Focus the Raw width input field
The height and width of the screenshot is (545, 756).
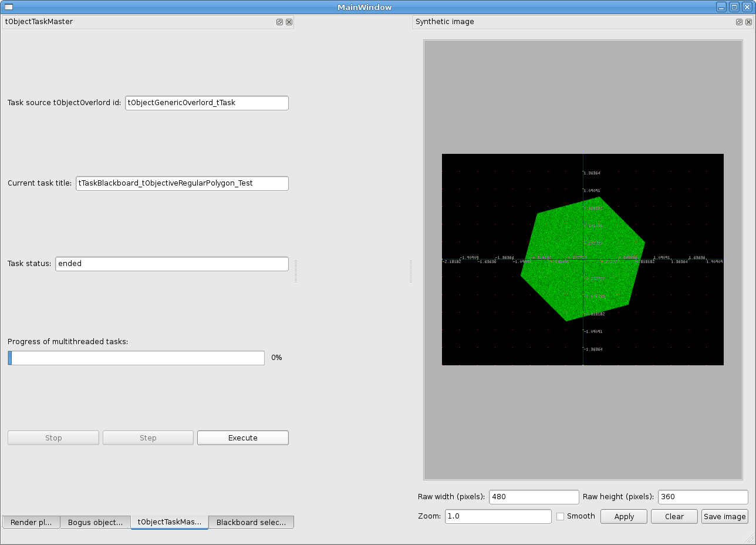point(534,497)
